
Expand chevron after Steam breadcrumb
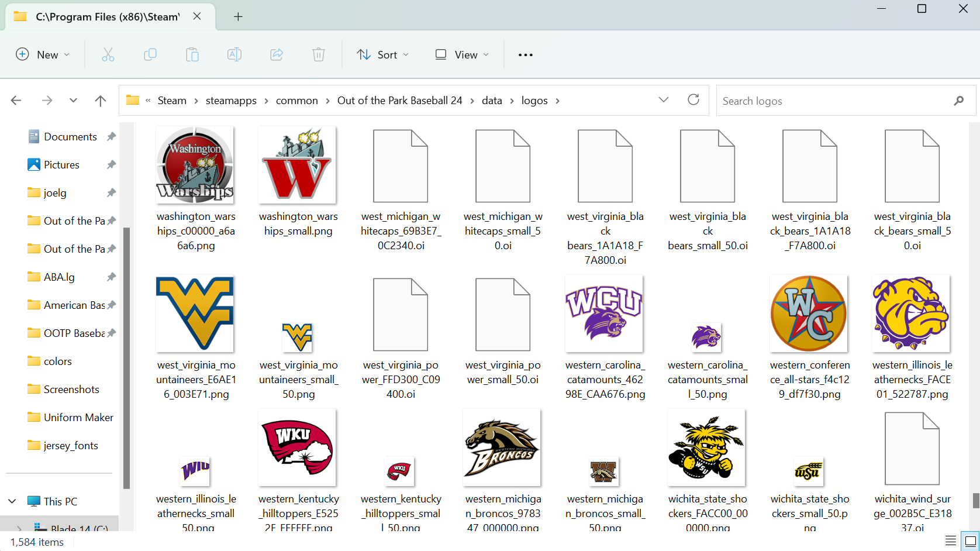(196, 101)
